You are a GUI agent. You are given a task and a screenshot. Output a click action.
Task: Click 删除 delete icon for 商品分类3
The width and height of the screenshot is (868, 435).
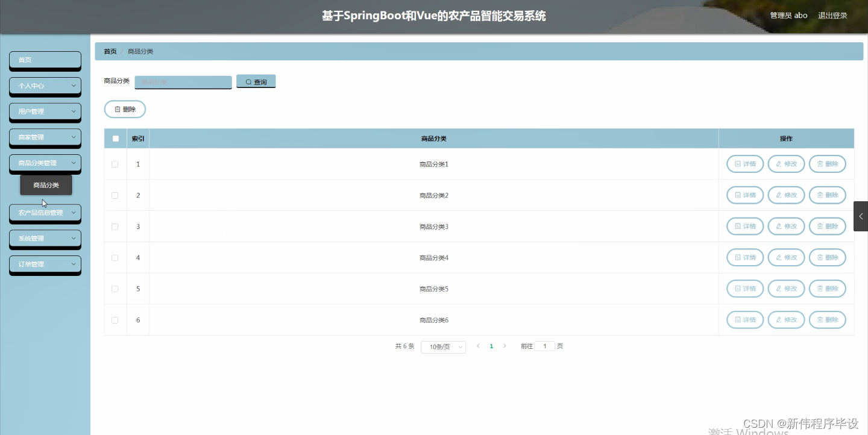point(827,226)
